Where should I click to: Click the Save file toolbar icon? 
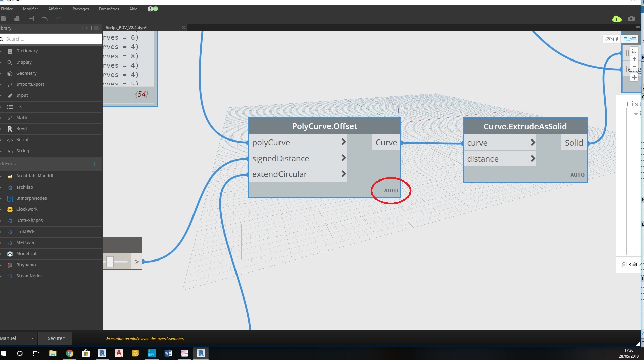(31, 18)
